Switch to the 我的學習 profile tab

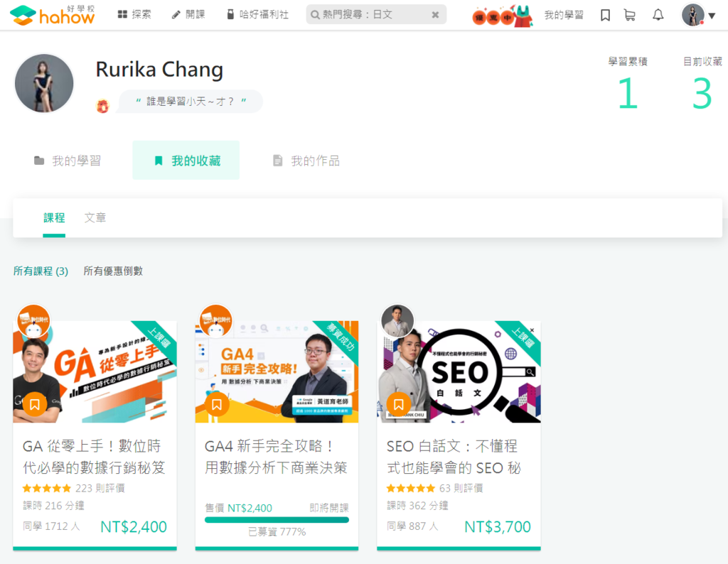click(x=68, y=161)
